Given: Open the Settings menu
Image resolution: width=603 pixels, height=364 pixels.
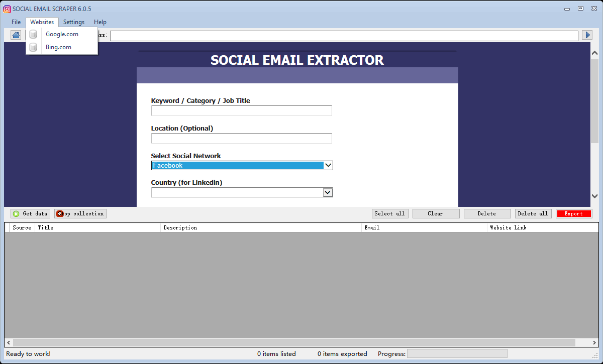Looking at the screenshot, I should pos(74,22).
